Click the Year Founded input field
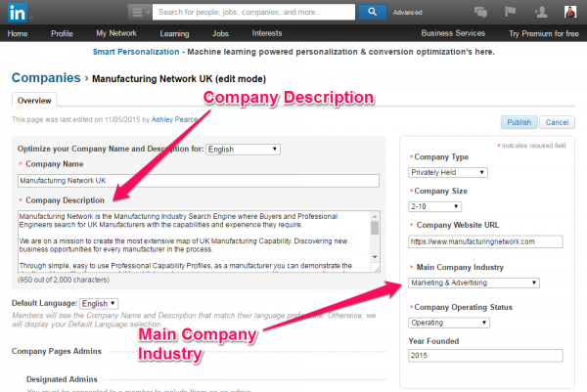The height and width of the screenshot is (392, 587). coord(485,356)
